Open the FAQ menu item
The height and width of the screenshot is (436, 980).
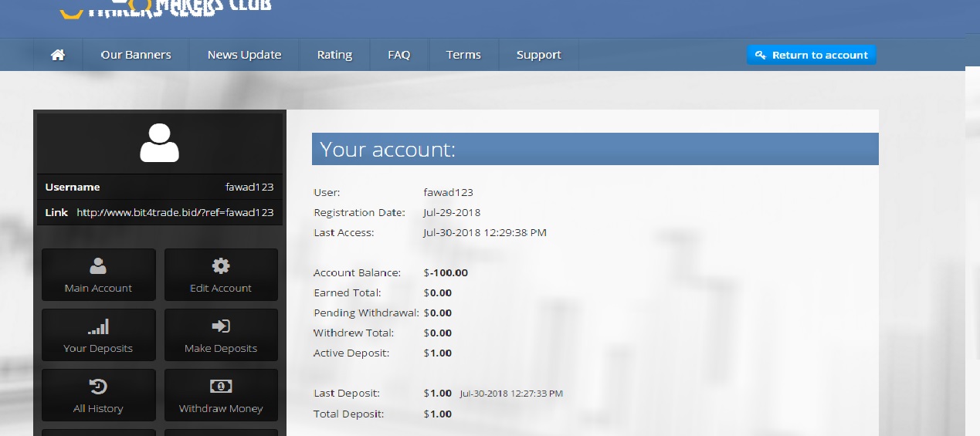pos(398,55)
